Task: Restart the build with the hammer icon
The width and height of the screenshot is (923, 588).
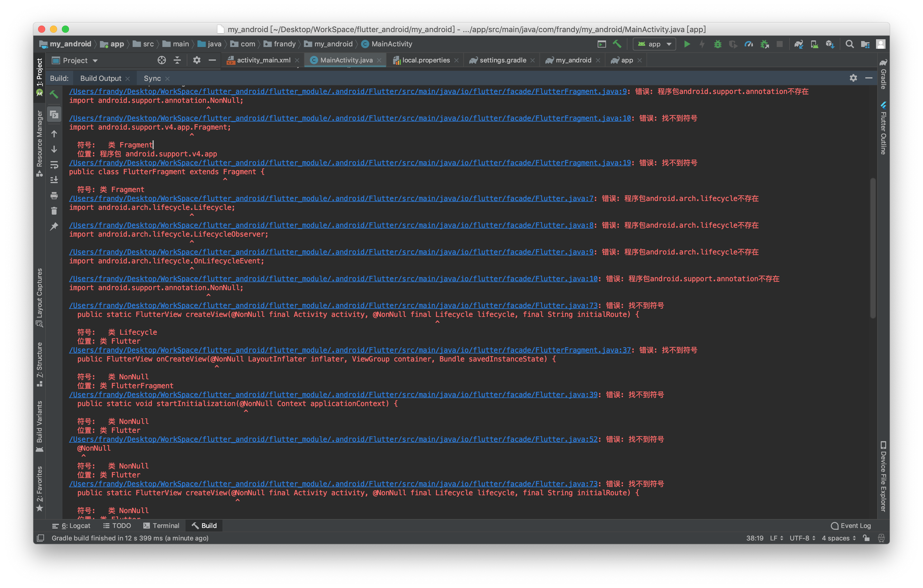Action: [54, 94]
